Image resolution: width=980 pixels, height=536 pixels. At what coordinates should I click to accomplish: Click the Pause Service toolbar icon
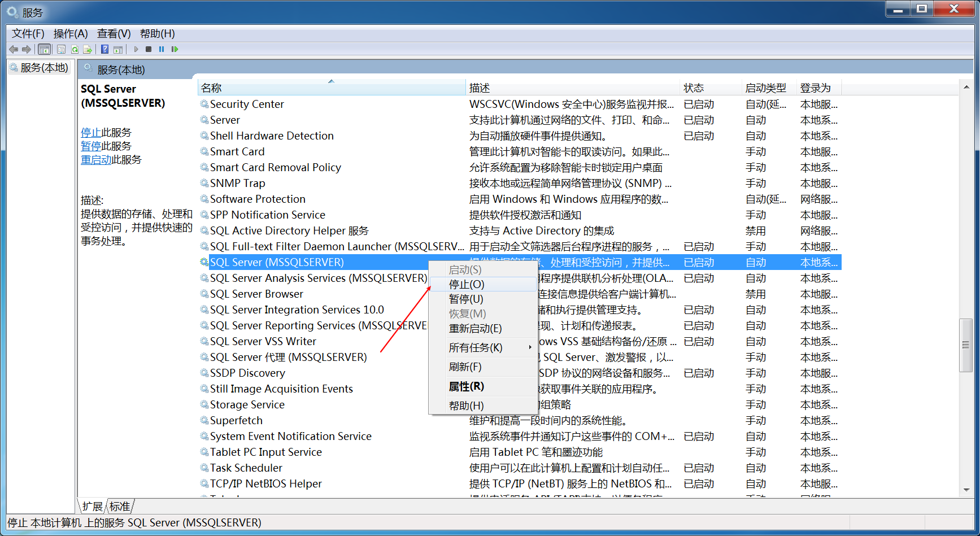coord(162,49)
